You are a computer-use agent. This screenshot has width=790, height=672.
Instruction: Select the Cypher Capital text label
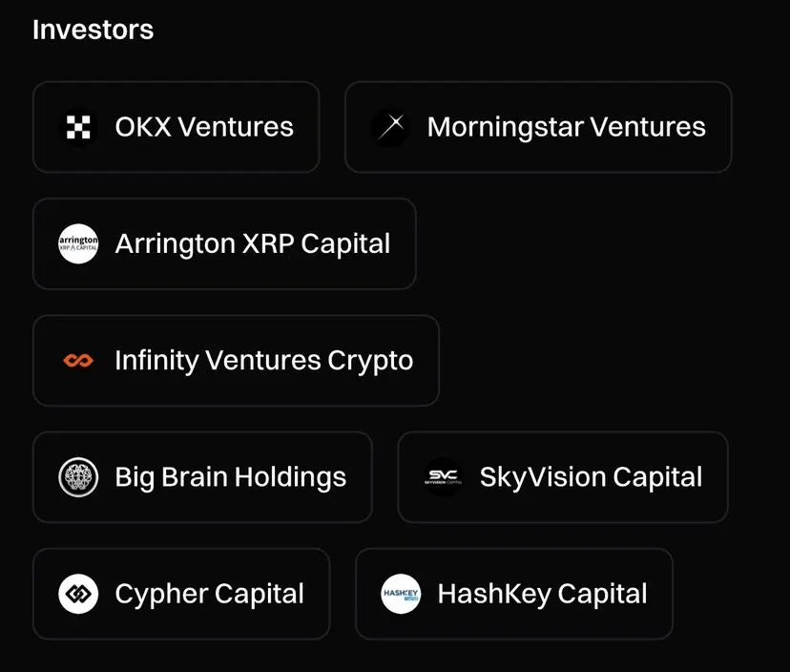coord(210,594)
